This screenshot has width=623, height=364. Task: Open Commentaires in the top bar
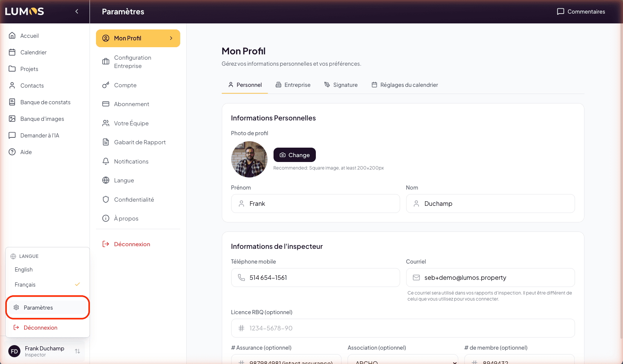coord(581,11)
